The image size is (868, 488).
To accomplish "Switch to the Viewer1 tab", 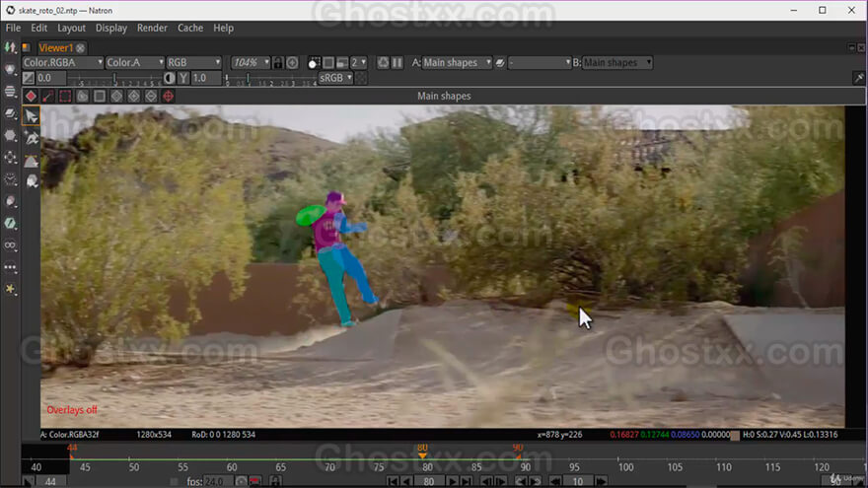I will click(55, 48).
